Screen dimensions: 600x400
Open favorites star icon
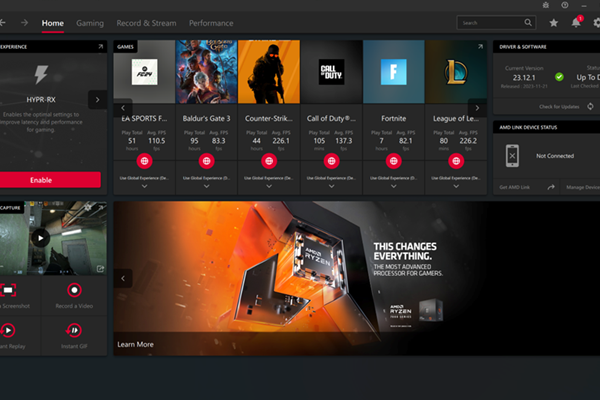click(x=553, y=23)
